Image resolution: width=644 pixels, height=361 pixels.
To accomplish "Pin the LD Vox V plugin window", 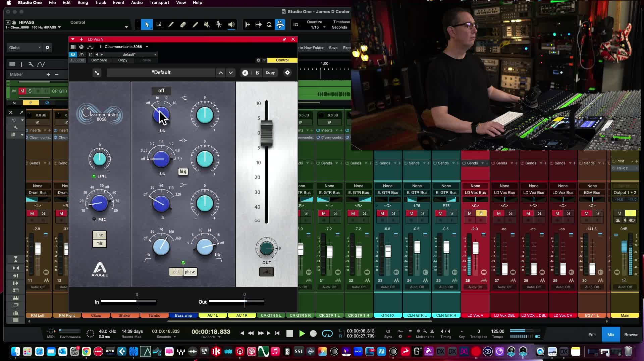I will point(284,39).
